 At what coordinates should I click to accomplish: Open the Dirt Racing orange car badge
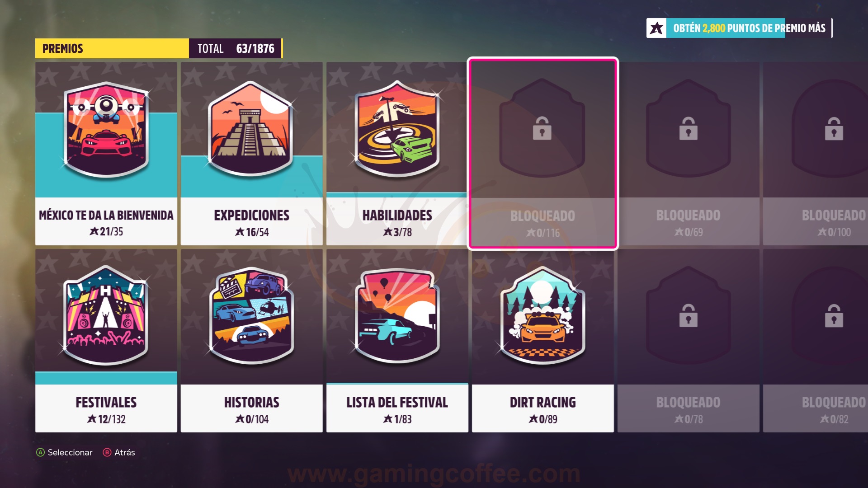click(x=542, y=315)
